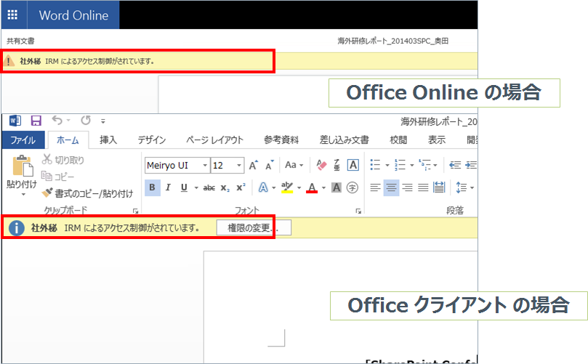Open the underline style dropdown arrow
588x364 pixels.
[x=196, y=187]
